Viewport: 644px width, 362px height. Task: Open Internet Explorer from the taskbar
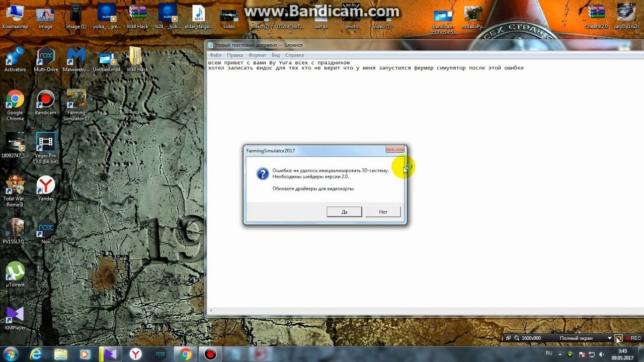coord(36,354)
